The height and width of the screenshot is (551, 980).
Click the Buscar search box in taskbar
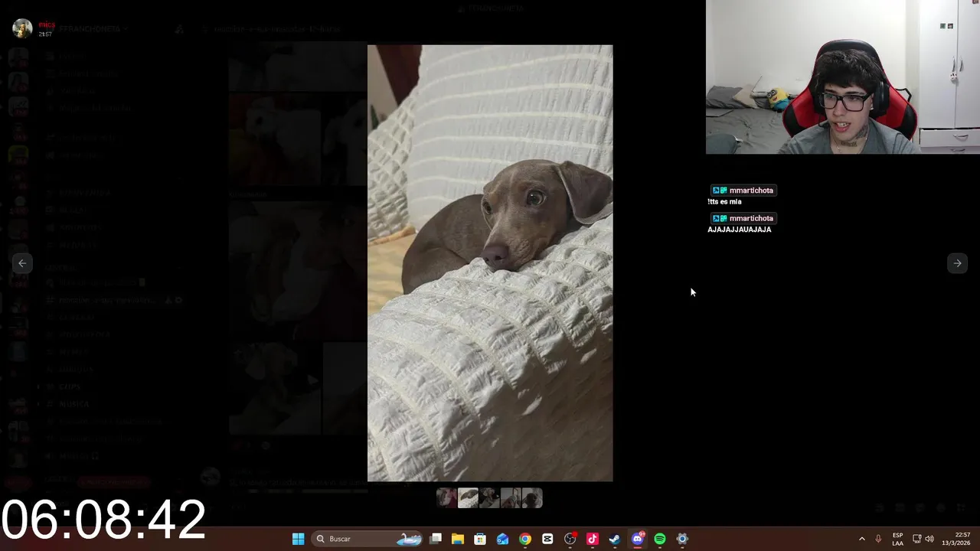(x=368, y=539)
